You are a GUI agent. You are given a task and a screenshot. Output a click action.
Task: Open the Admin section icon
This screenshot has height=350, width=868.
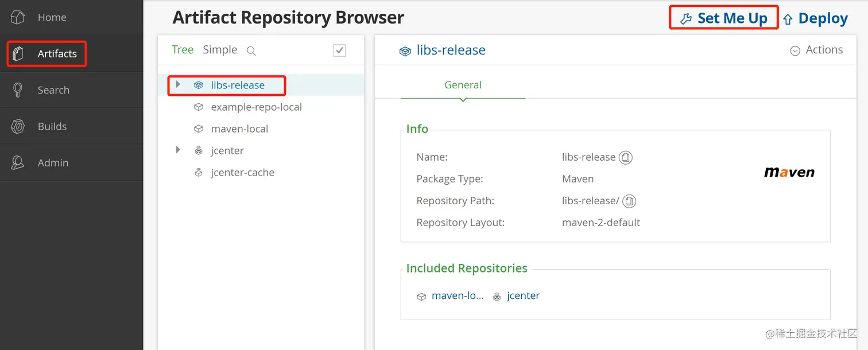point(18,163)
